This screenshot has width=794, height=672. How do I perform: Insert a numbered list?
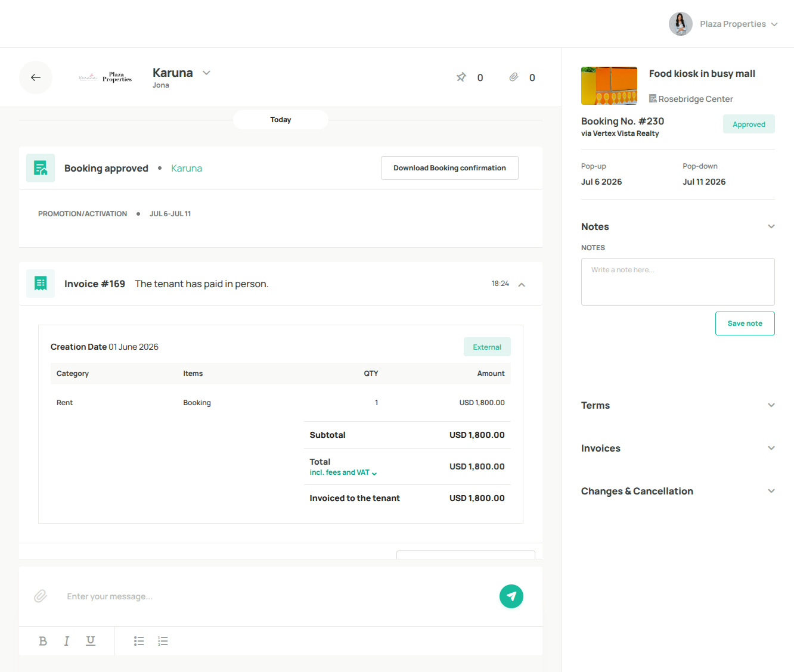(x=163, y=641)
